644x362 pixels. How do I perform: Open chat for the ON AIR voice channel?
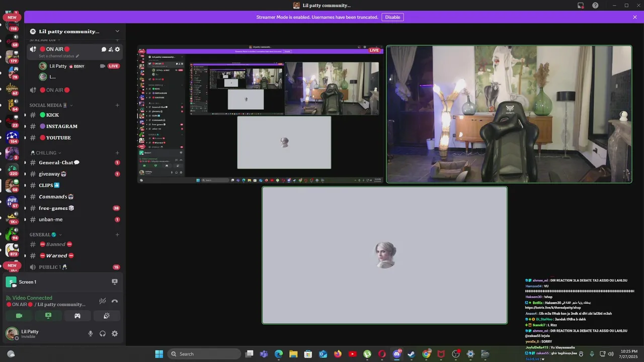coord(104,49)
